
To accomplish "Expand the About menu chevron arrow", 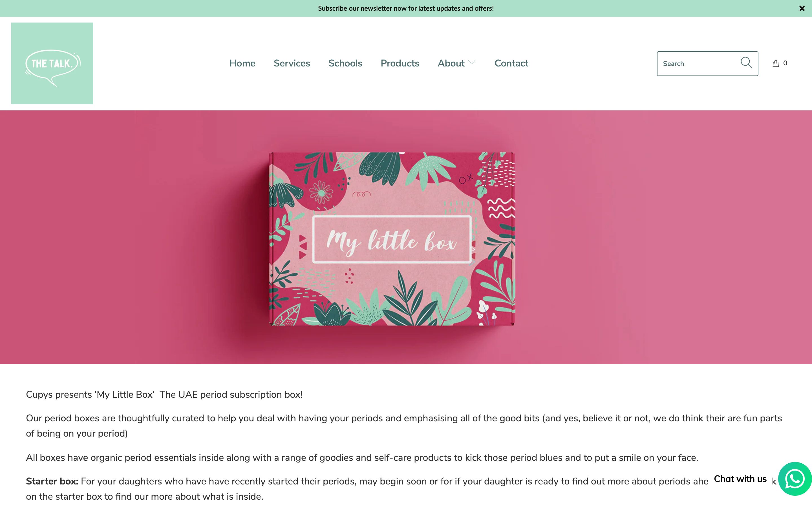I will 472,63.
